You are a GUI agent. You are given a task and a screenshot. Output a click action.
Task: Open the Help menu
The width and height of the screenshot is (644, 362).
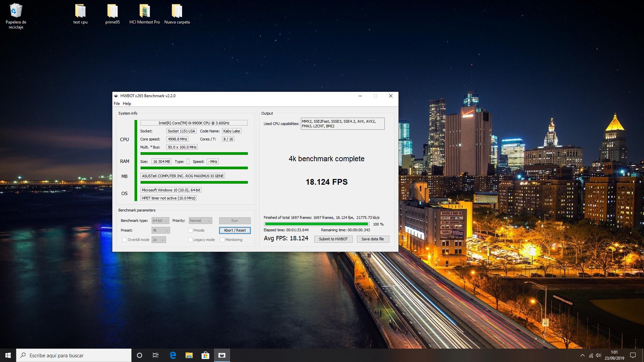coord(127,104)
